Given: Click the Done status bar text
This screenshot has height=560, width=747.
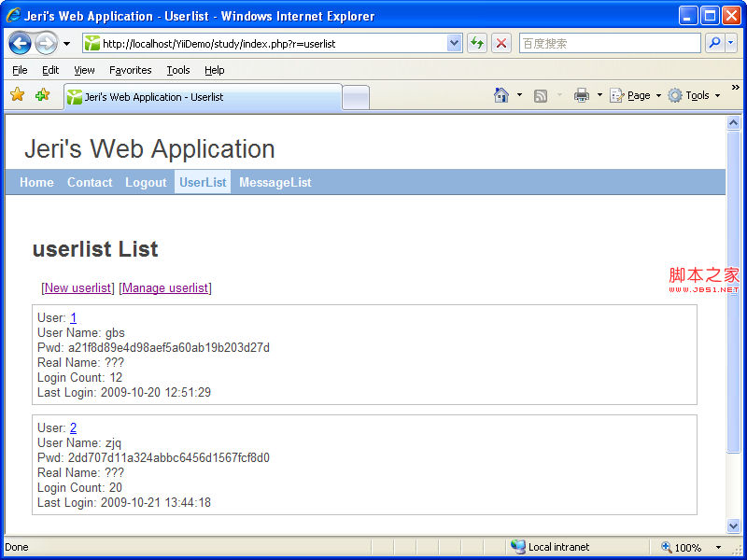Looking at the screenshot, I should pos(17,547).
